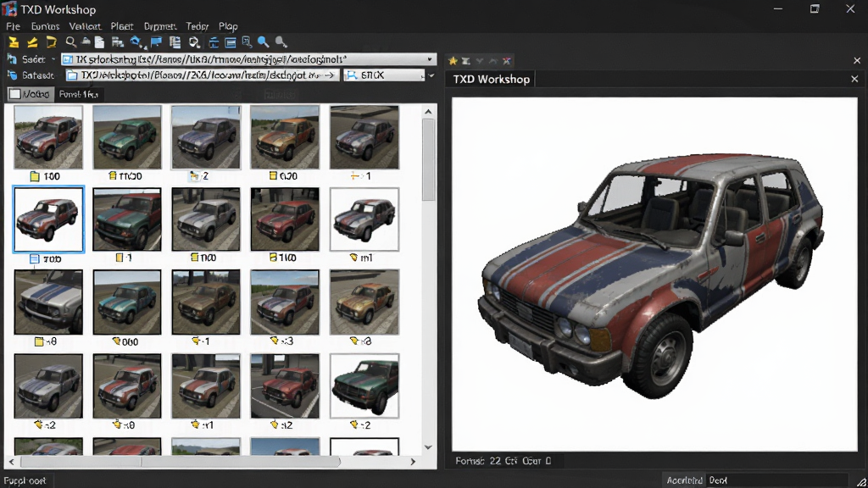
Task: Close the preview toolbar strip
Action: (x=857, y=60)
